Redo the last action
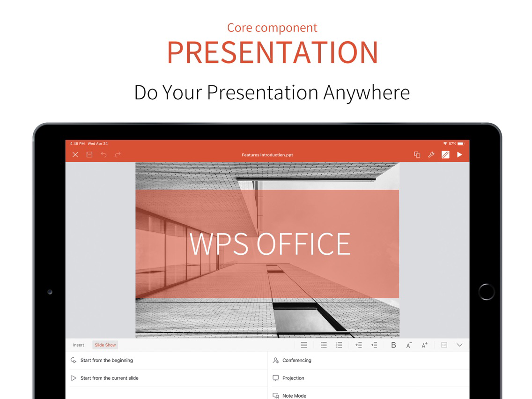Image resolution: width=532 pixels, height=399 pixels. point(117,155)
